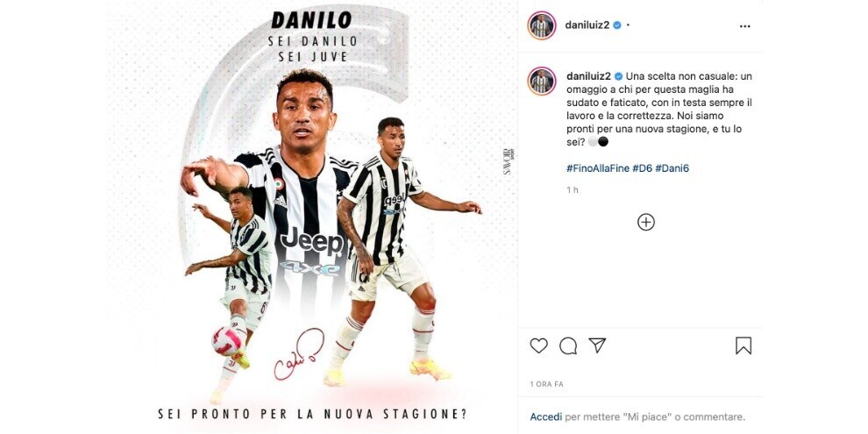Open the '1 ORA FA' post timestamp

pyautogui.click(x=546, y=384)
